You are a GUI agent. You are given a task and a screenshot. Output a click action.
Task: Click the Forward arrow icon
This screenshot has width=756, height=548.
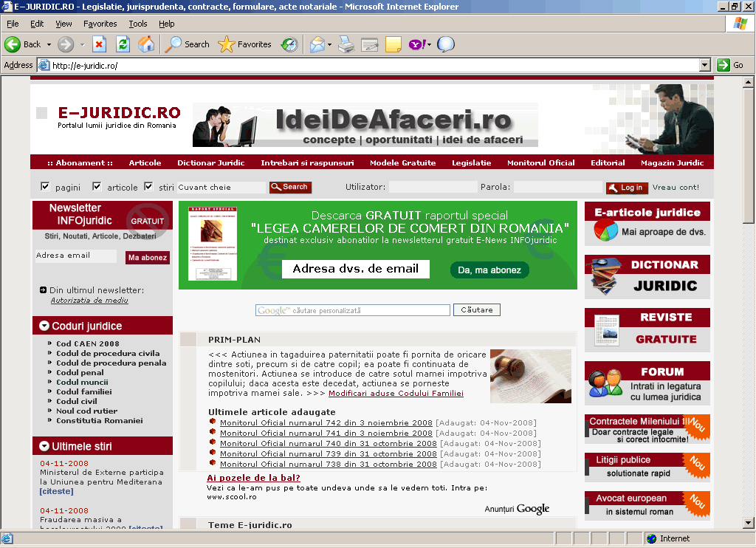point(66,44)
